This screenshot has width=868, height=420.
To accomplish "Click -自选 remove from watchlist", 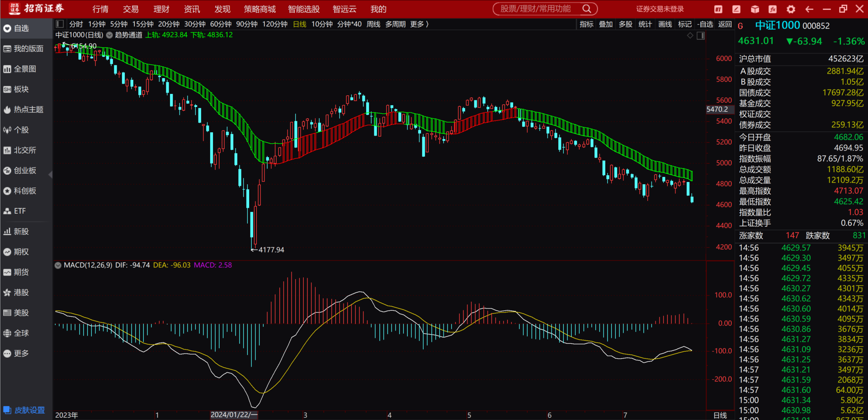I will (705, 24).
